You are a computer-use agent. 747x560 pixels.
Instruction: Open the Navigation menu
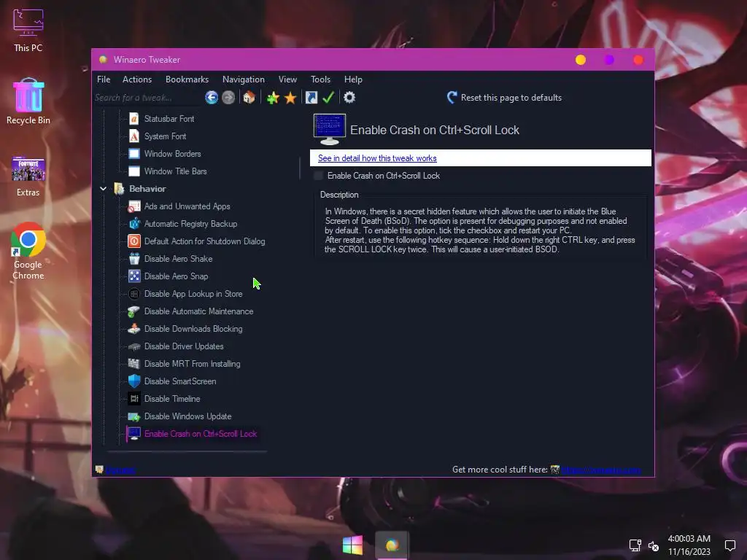[x=244, y=79]
